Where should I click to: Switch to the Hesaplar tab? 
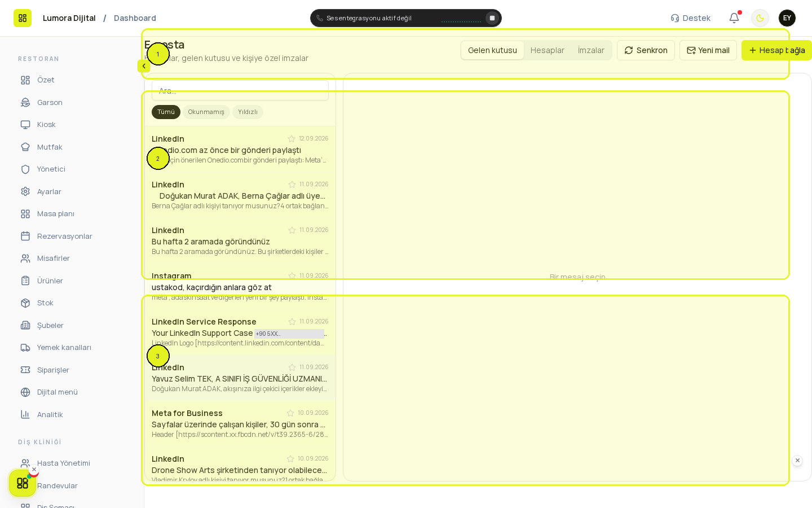[547, 50]
